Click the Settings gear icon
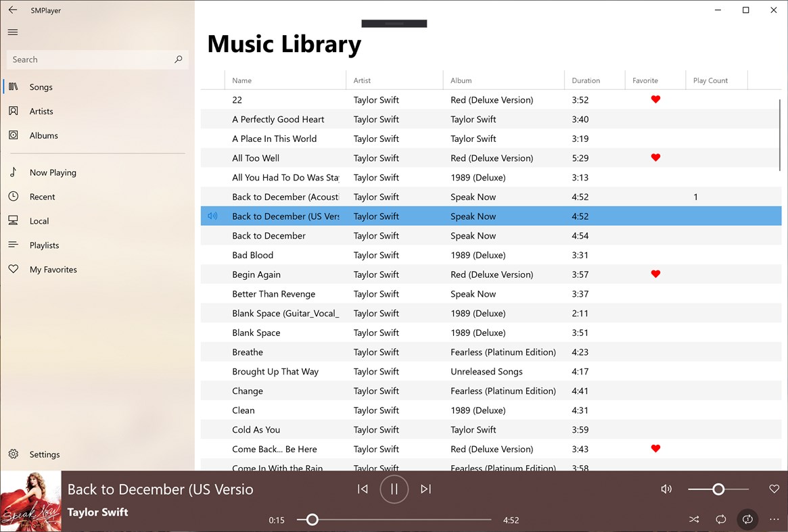 coord(14,454)
